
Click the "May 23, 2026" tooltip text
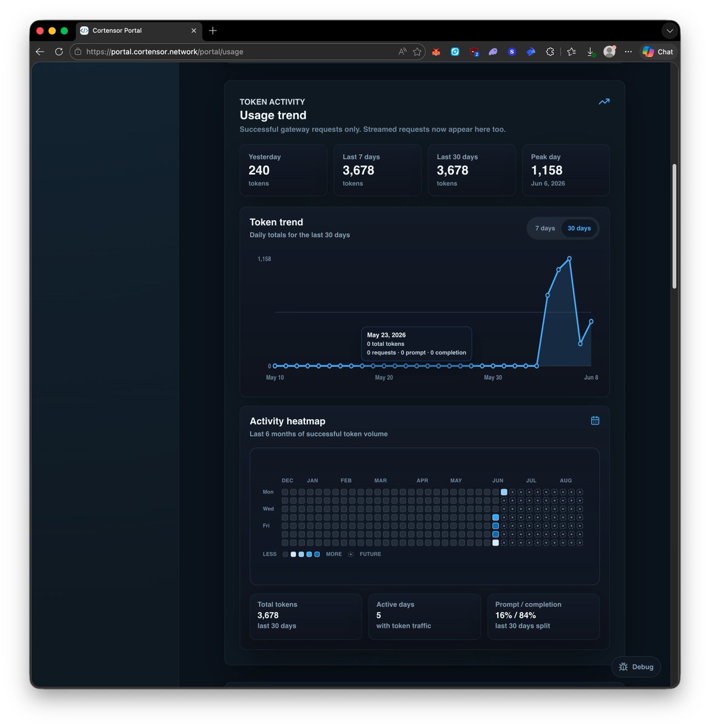click(386, 335)
